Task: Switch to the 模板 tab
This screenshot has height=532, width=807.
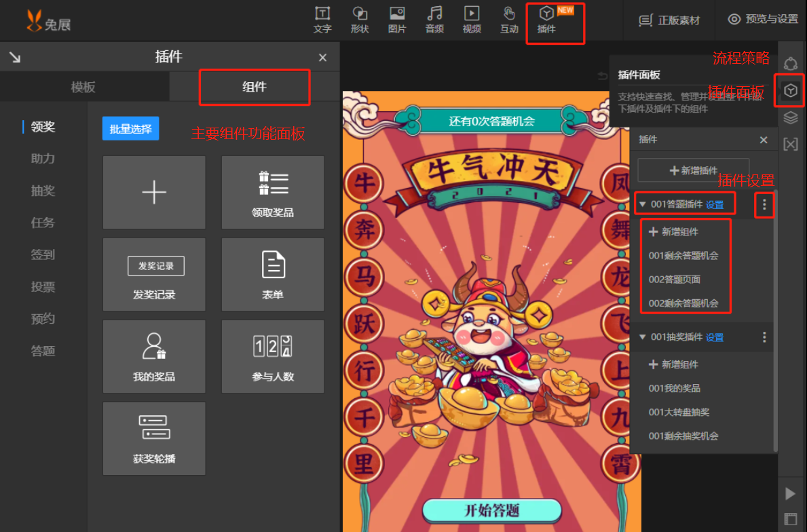Action: pos(83,87)
